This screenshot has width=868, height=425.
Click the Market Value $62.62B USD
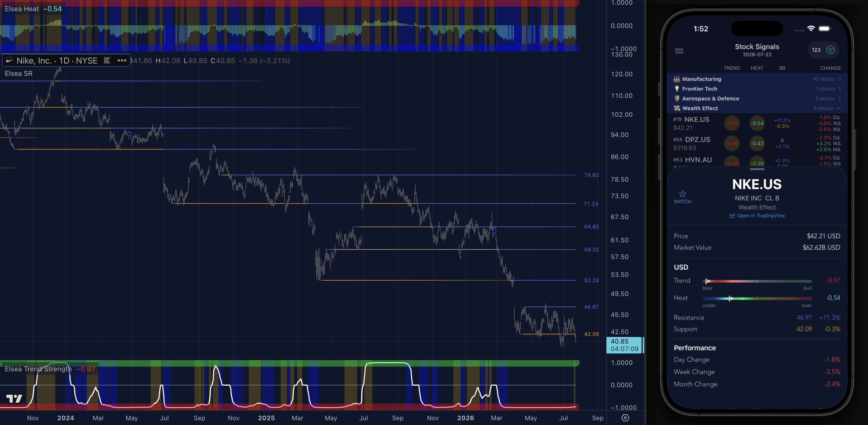[x=821, y=248]
